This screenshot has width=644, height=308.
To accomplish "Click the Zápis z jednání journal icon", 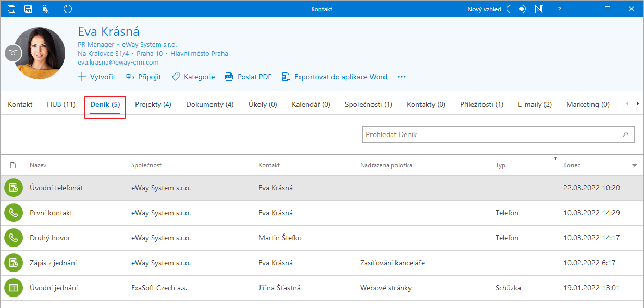I will [14, 263].
